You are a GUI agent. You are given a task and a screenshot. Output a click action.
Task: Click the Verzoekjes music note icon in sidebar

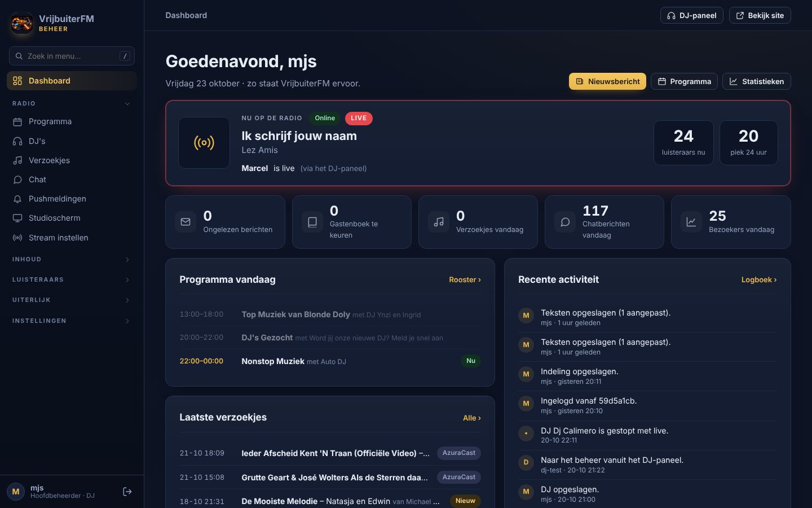click(x=17, y=160)
